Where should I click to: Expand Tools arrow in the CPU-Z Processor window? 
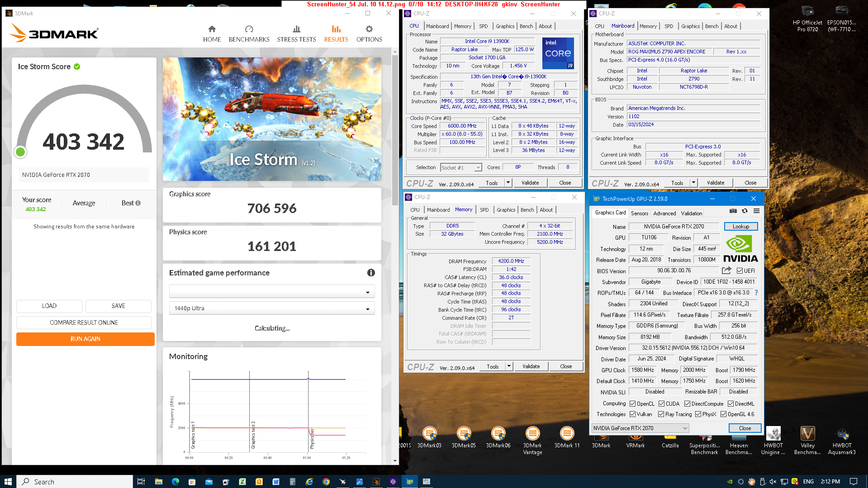(508, 183)
